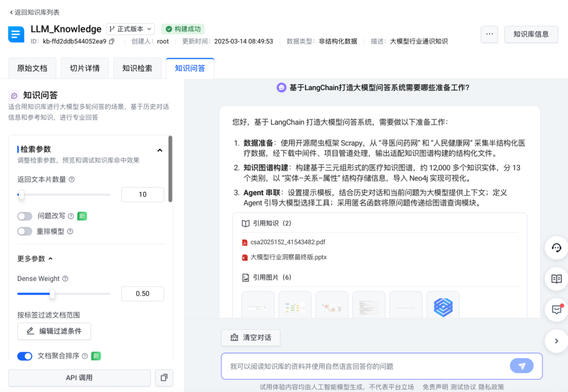Show help for Dense Weight
The width and height of the screenshot is (568, 392).
coord(65,278)
